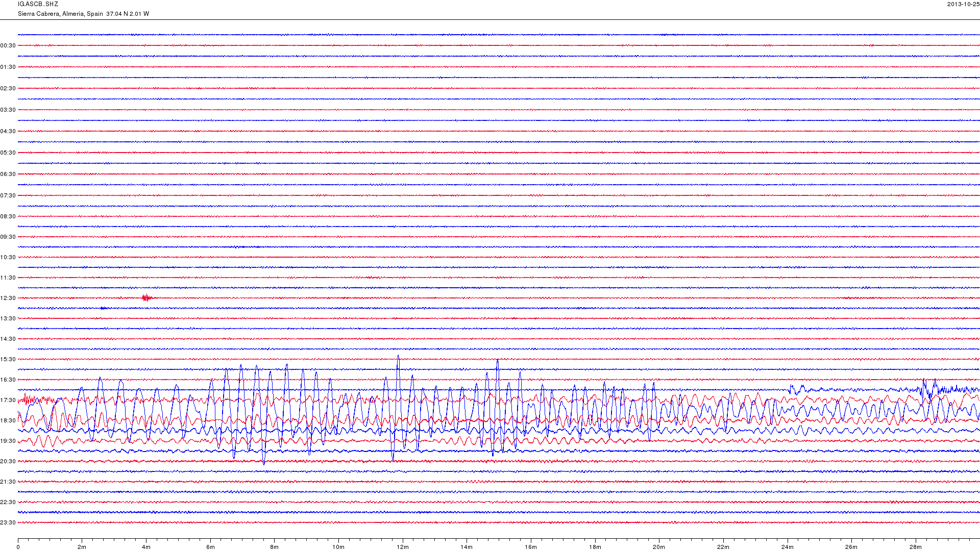The image size is (980, 551).
Task: Click the 8m axis tick label
Action: (x=274, y=547)
